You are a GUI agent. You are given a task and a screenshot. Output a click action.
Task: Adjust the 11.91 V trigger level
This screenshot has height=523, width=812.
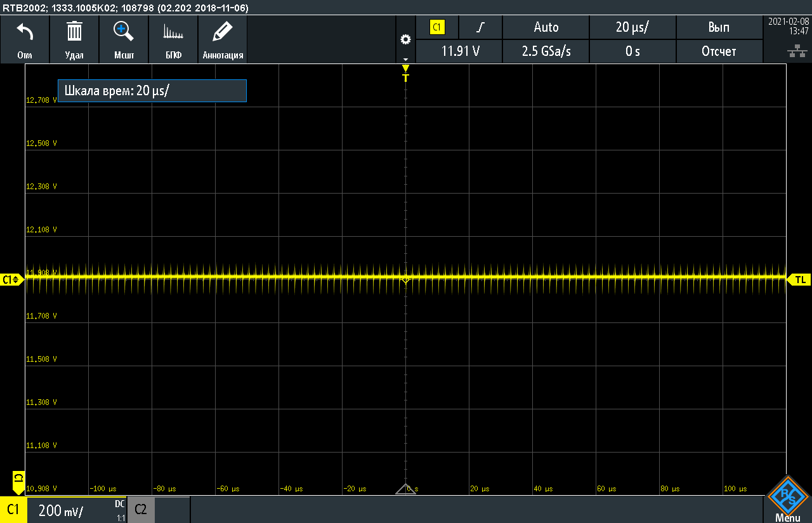click(459, 51)
